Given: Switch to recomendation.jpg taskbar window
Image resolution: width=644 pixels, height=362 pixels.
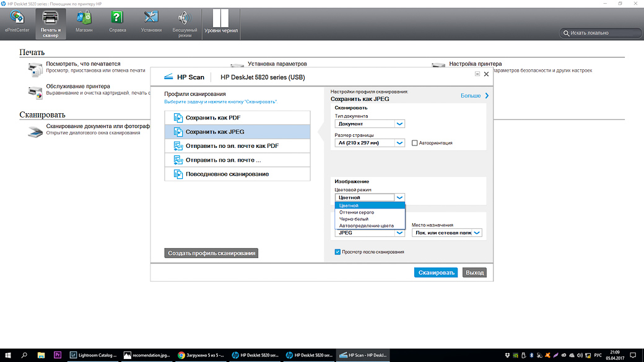Looking at the screenshot, I should click(147, 355).
